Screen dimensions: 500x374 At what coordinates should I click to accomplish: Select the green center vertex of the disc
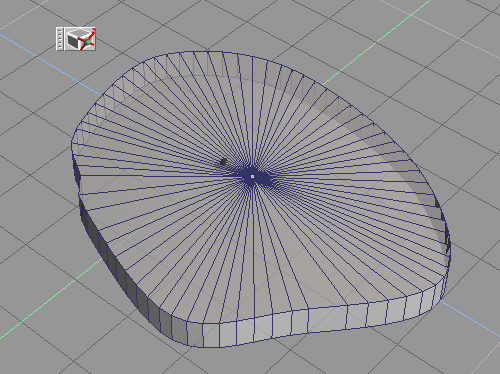(252, 176)
